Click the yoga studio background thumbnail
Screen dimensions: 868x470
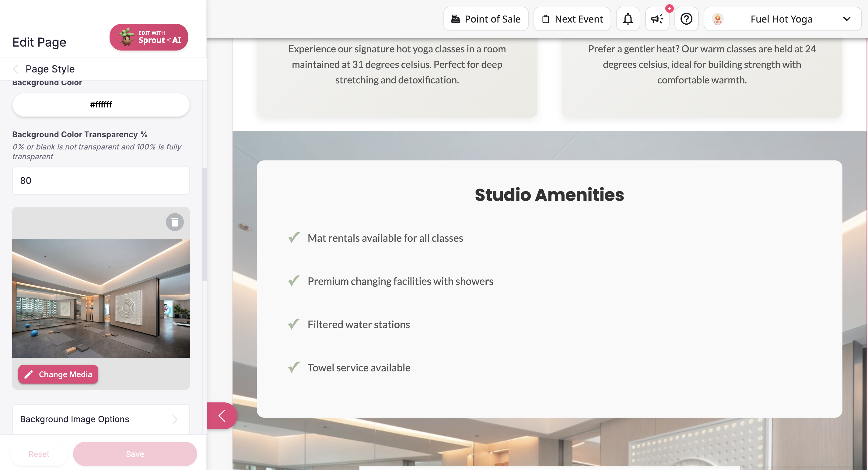click(101, 298)
